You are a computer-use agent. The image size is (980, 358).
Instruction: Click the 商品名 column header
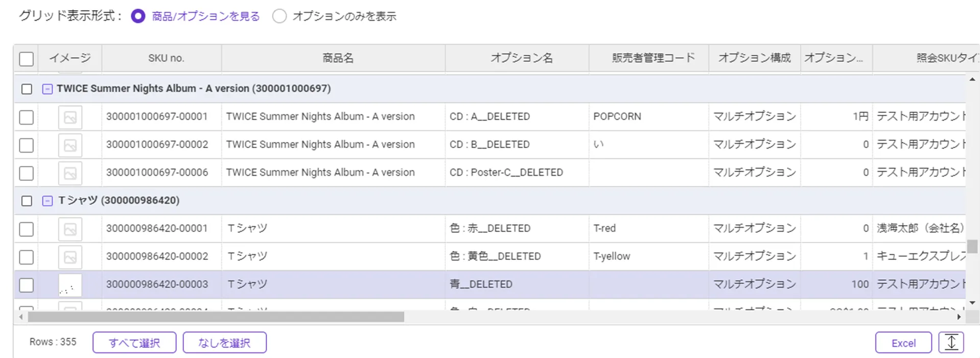pyautogui.click(x=338, y=58)
